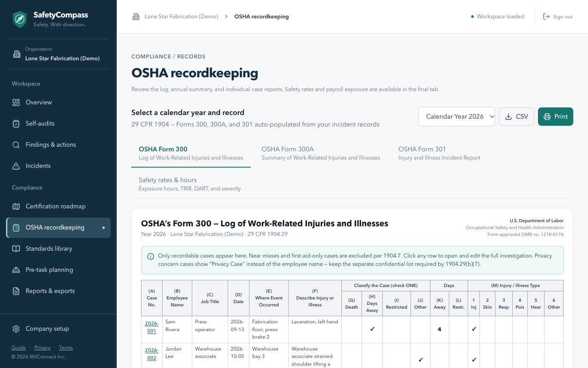The width and height of the screenshot is (588, 368).
Task: Click the Incidents warning triangle icon
Action: coord(16,166)
